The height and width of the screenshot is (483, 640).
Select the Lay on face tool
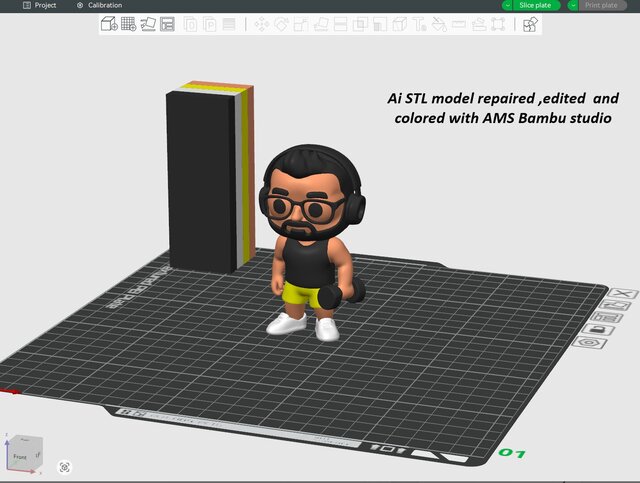[x=321, y=24]
